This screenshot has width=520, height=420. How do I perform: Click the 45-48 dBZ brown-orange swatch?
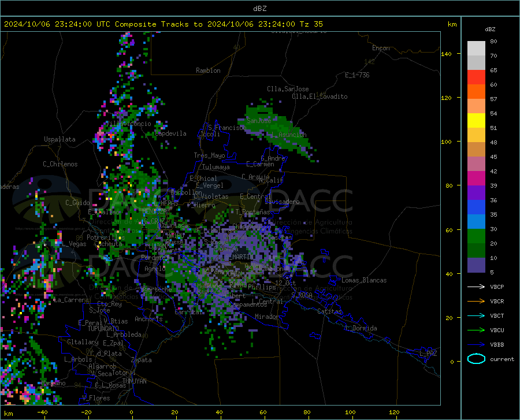(x=476, y=150)
